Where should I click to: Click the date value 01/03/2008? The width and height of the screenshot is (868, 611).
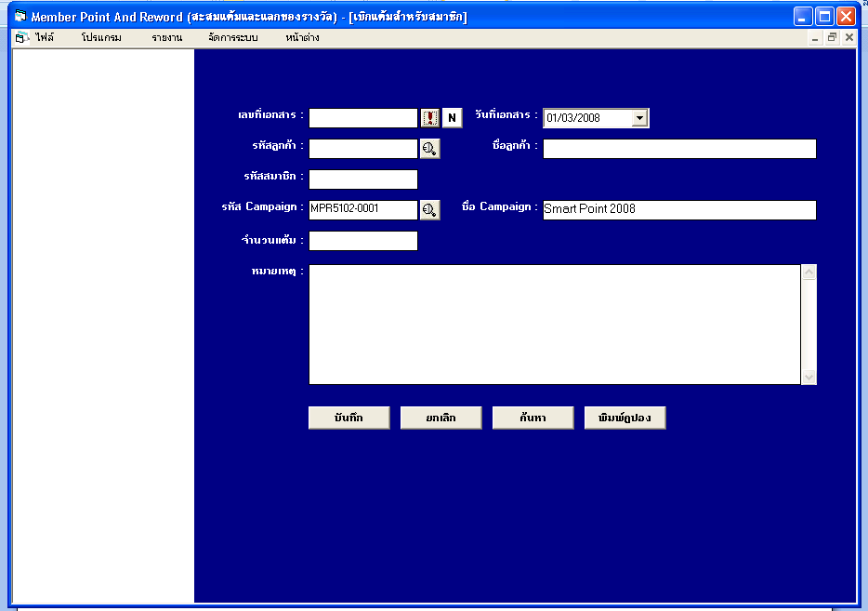[x=573, y=118]
